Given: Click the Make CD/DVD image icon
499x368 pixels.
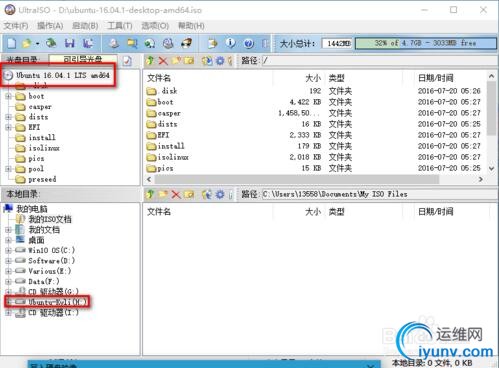Looking at the screenshot, I should tap(114, 43).
